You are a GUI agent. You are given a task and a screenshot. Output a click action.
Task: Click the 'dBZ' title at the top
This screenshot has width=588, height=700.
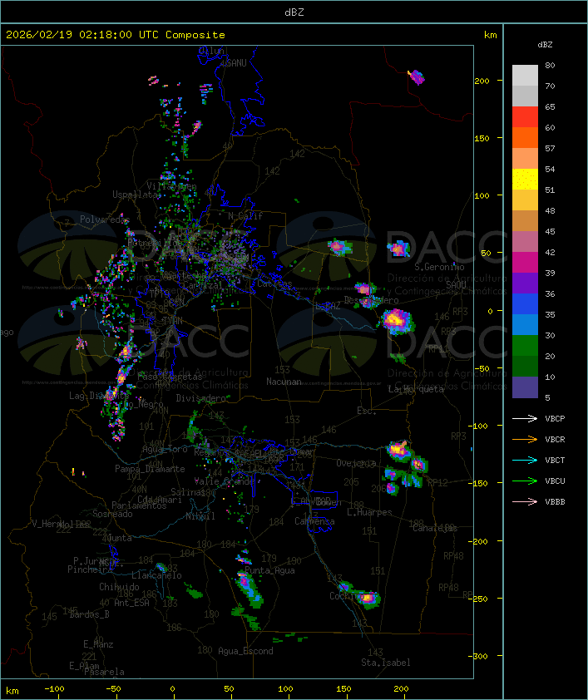pyautogui.click(x=294, y=12)
